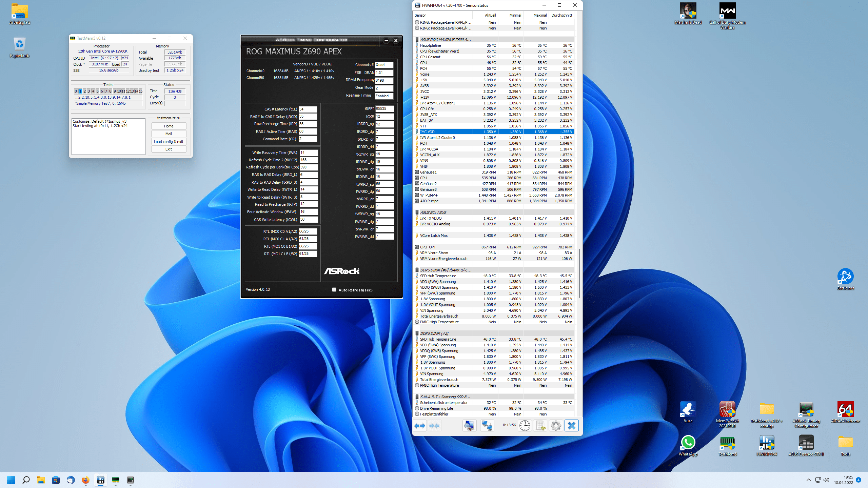Open Microsoft Store from taskbar
The image size is (868, 488).
pyautogui.click(x=56, y=480)
